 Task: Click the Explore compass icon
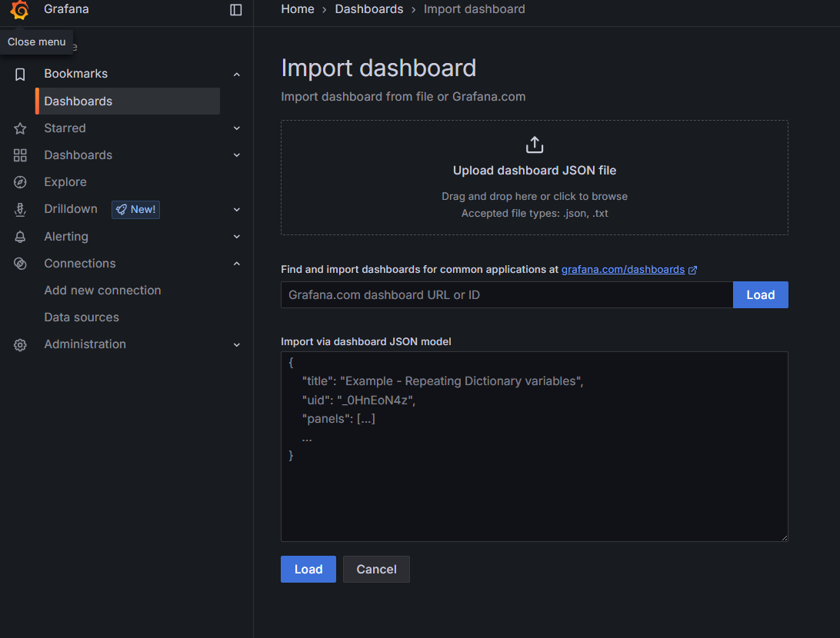point(20,182)
